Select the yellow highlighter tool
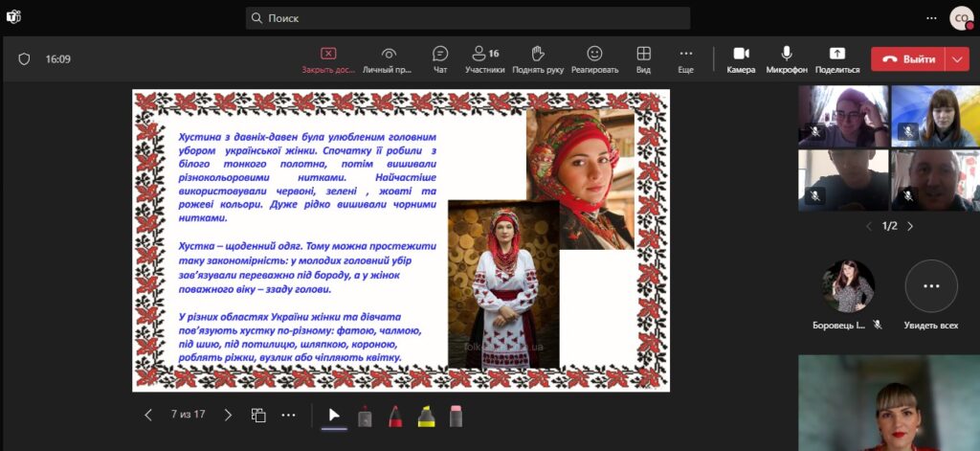980x451 pixels. pyautogui.click(x=426, y=416)
